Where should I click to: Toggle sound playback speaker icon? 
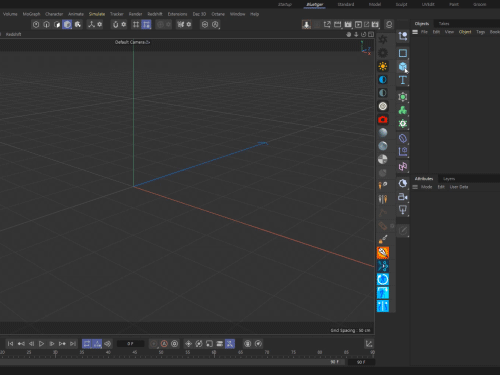pyautogui.click(x=107, y=344)
